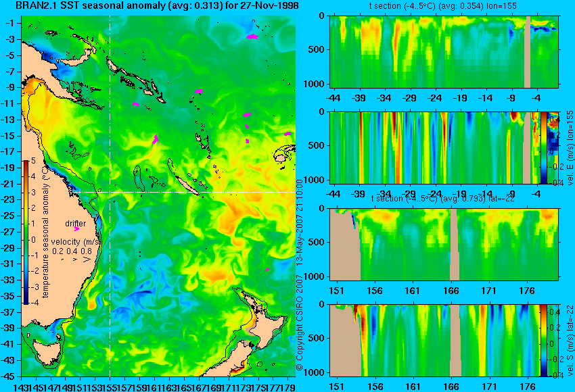Click the temperature seasonal anomaly color bar
Image resolution: width=575 pixels, height=392 pixels.
click(x=26, y=232)
